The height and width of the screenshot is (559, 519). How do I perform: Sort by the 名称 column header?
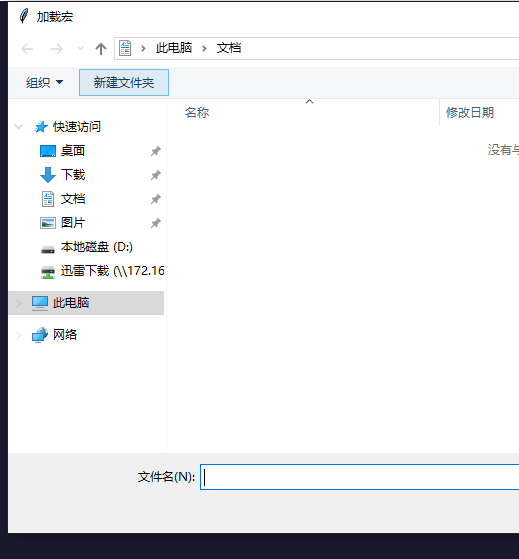[197, 113]
